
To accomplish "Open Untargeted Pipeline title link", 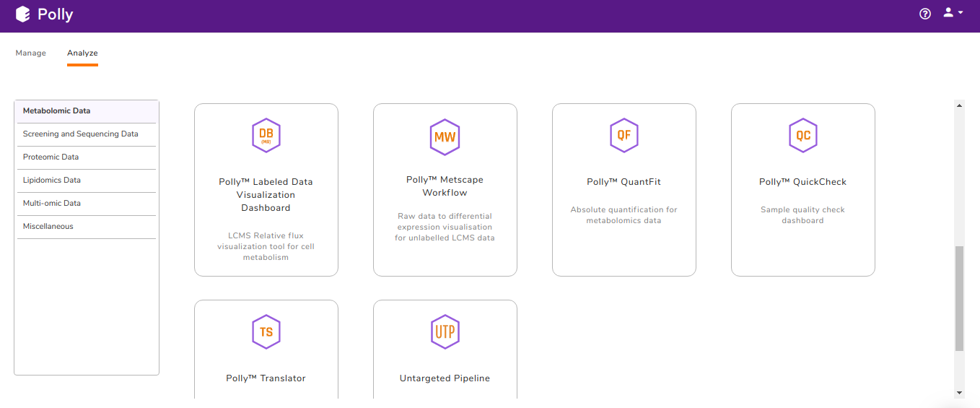I will click(x=445, y=378).
